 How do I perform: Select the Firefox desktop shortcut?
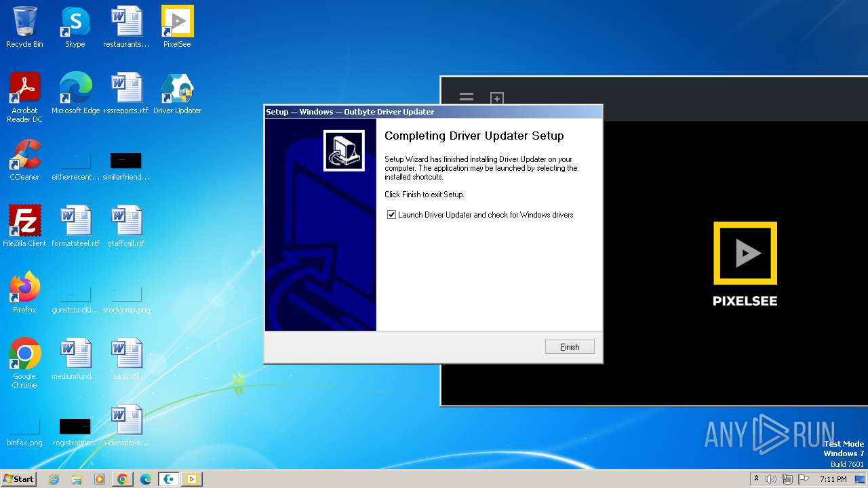tap(24, 293)
